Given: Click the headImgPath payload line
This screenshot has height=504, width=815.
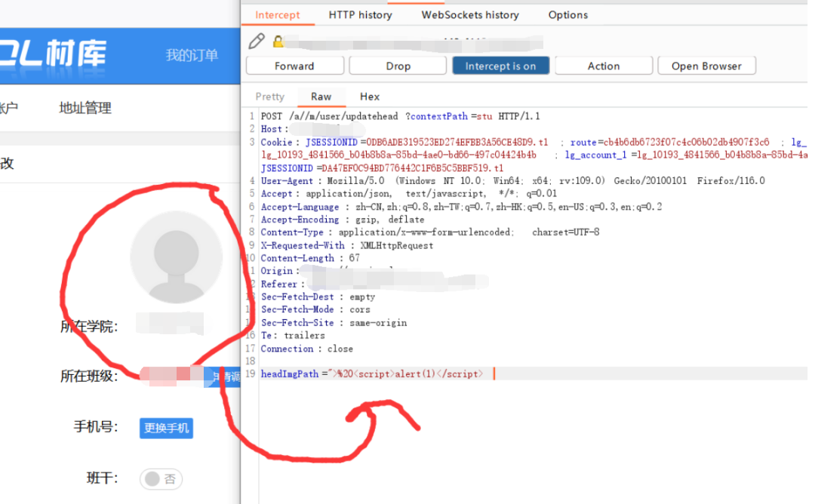Looking at the screenshot, I should 371,373.
